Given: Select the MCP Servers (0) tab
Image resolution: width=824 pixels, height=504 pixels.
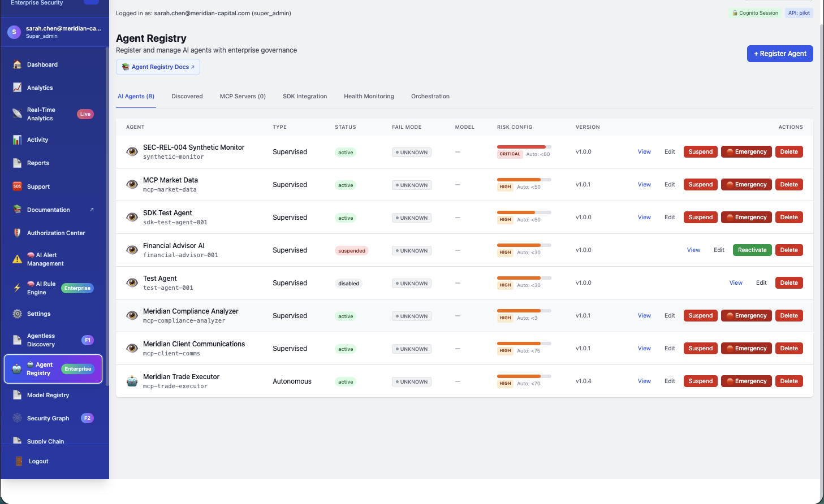Looking at the screenshot, I should point(243,96).
